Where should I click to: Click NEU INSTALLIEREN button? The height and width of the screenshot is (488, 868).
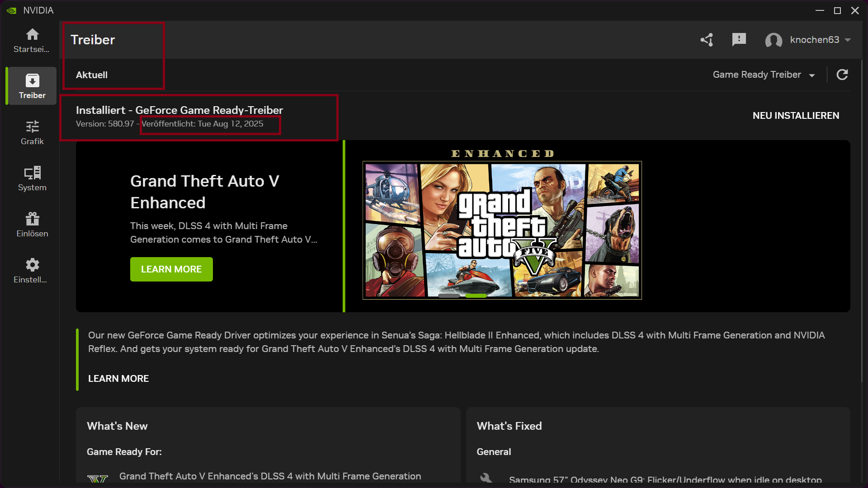point(796,116)
